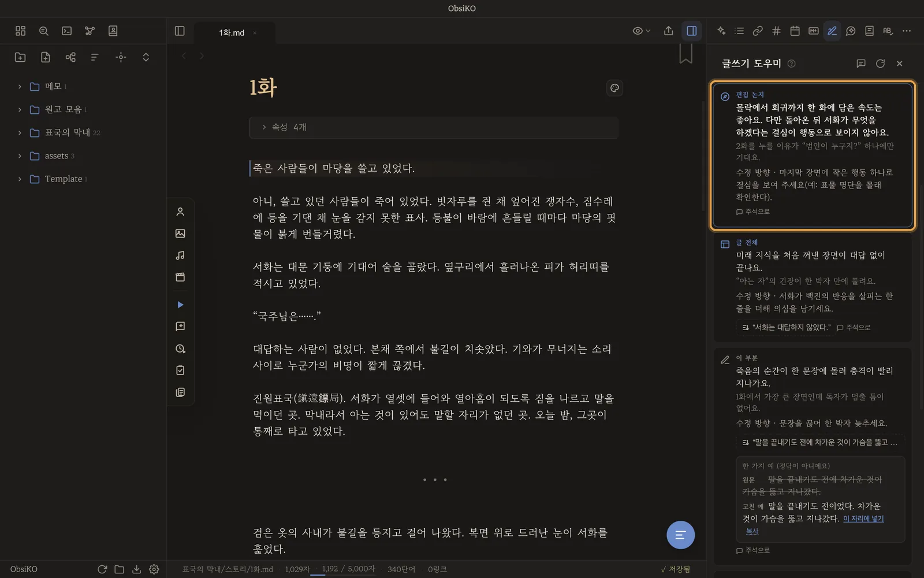Toggle the left sidebar panel

[180, 31]
